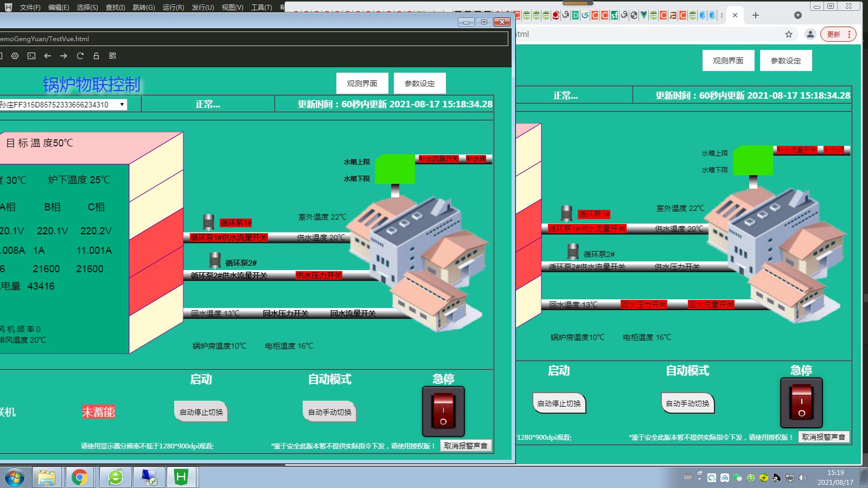Viewport: 868px width, 488px height.
Task: Click the forward arrow in preview toolbar
Action: 63,56
